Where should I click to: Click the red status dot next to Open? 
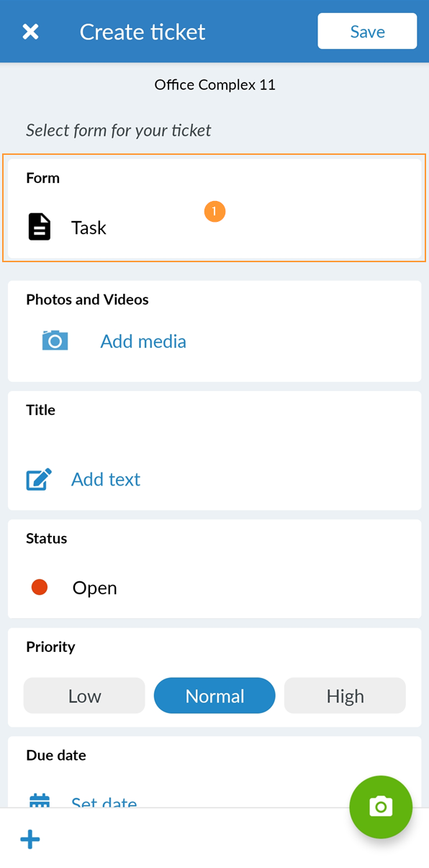(x=40, y=588)
